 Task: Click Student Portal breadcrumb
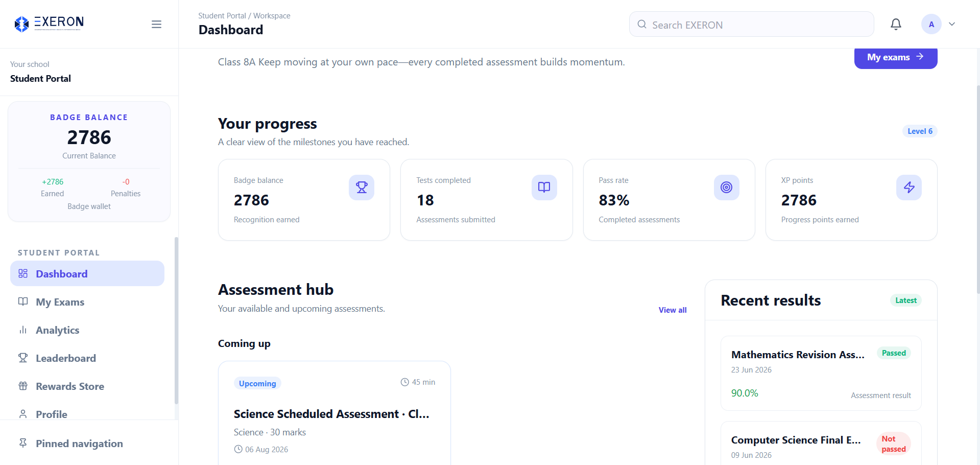click(x=222, y=16)
